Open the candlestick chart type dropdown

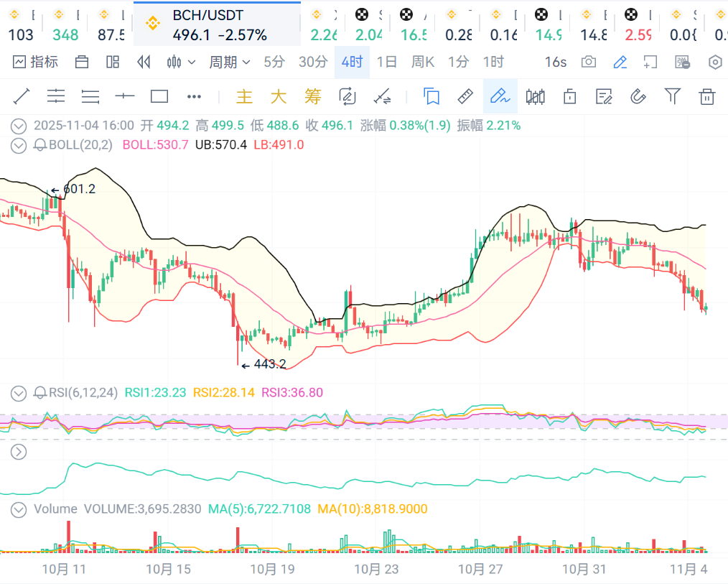point(181,62)
